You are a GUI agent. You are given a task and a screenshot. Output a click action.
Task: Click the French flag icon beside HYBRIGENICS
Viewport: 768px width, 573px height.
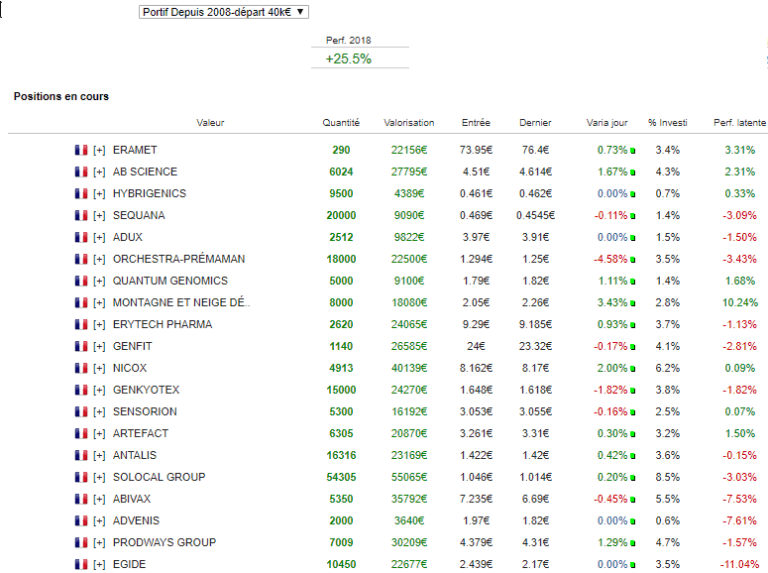click(81, 194)
